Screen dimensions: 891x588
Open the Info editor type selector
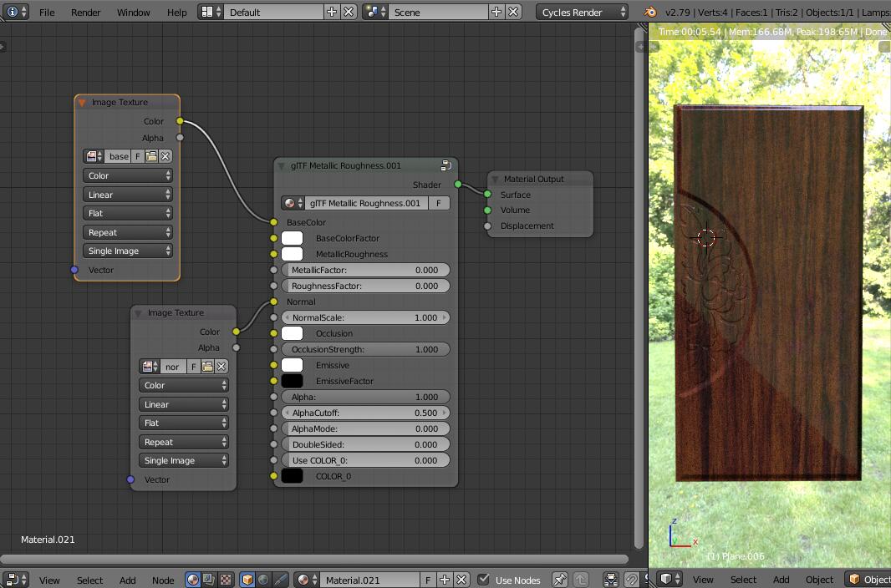point(15,12)
